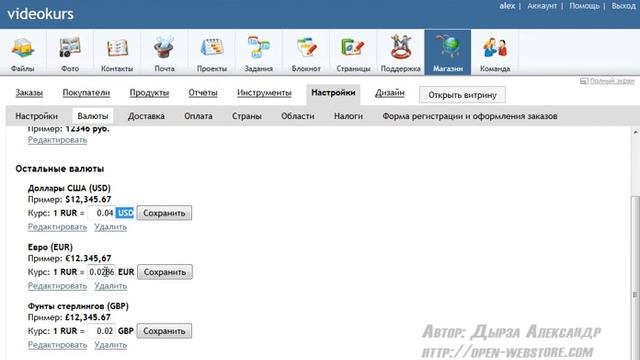Click the Открыть витрину button
Image resolution: width=640 pixels, height=360 pixels.
point(462,95)
